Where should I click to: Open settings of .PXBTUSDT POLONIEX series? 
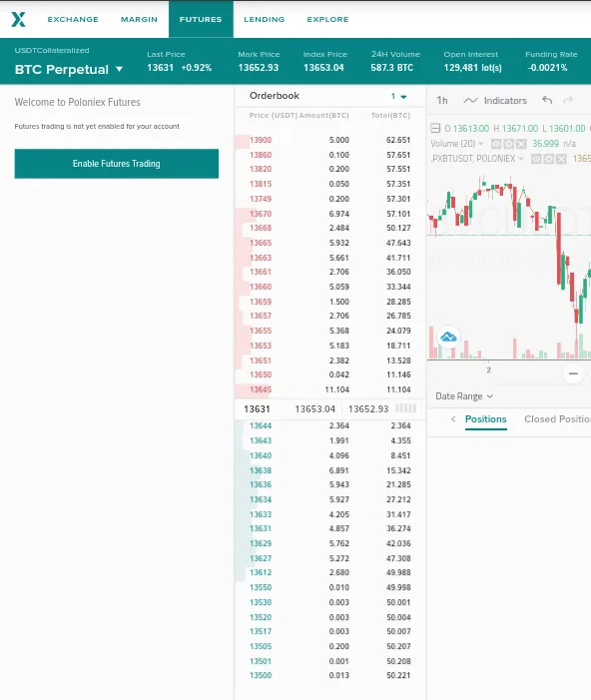pos(549,159)
